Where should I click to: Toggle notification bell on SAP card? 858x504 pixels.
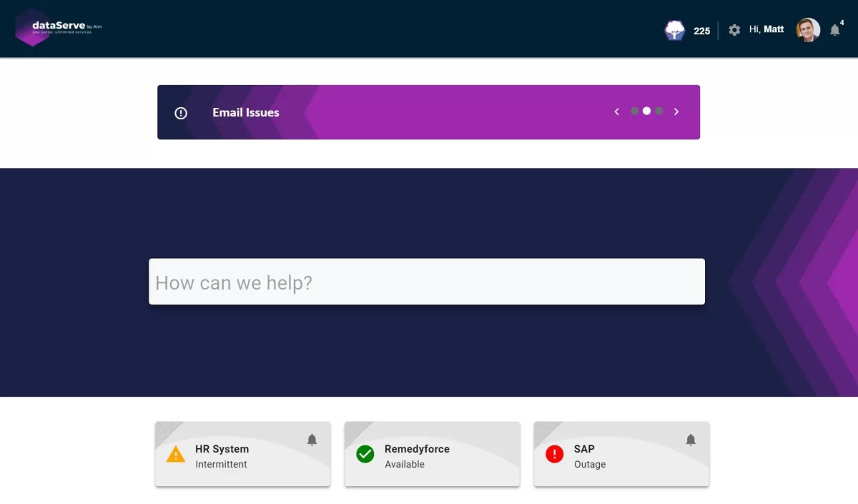point(691,440)
